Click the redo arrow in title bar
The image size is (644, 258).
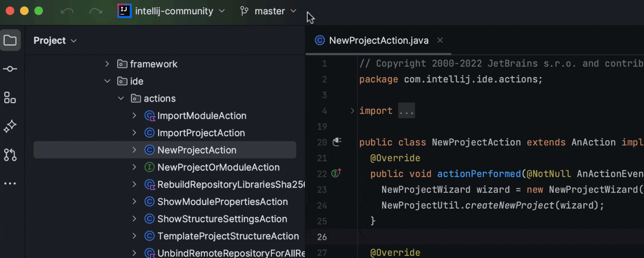click(96, 11)
